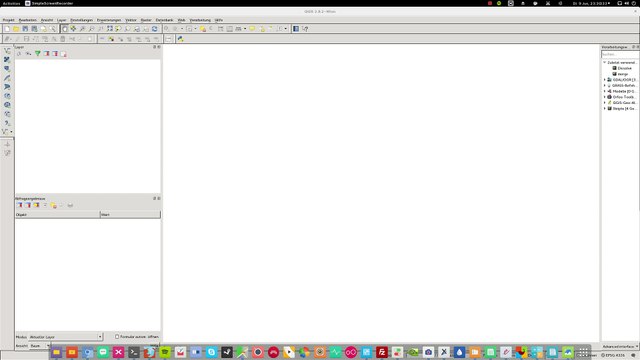Open the Ansicht 'Baum' dropdown
The image size is (640, 360).
coord(39,346)
